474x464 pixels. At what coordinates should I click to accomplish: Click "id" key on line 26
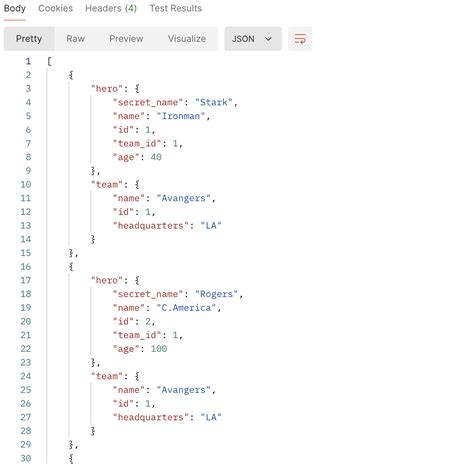[x=123, y=404]
